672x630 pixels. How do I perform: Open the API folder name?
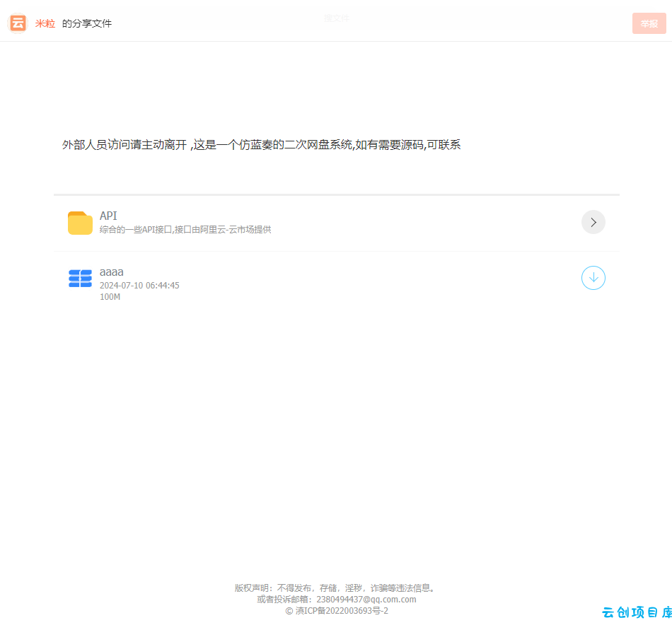108,216
